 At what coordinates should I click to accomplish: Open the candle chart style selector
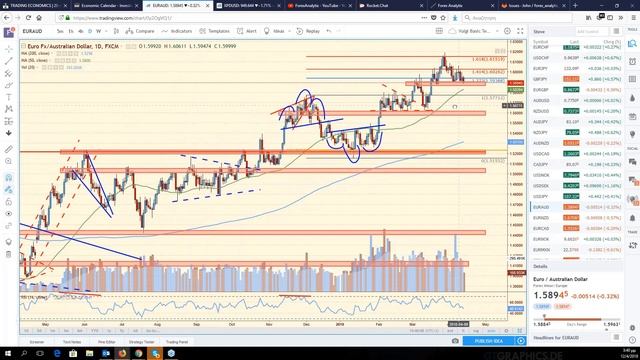(x=116, y=31)
